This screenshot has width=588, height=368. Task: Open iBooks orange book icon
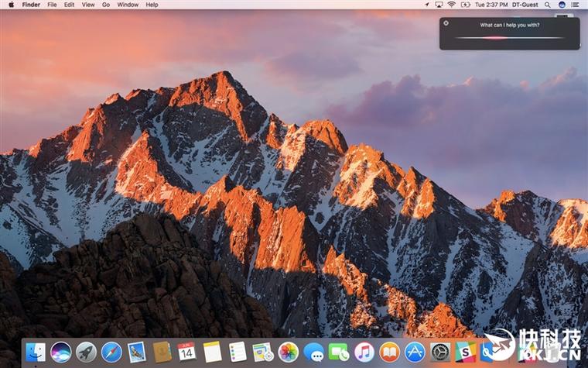pos(390,353)
